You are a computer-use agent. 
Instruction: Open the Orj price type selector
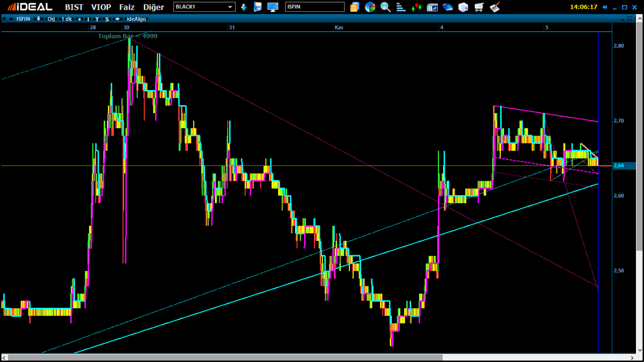click(51, 19)
